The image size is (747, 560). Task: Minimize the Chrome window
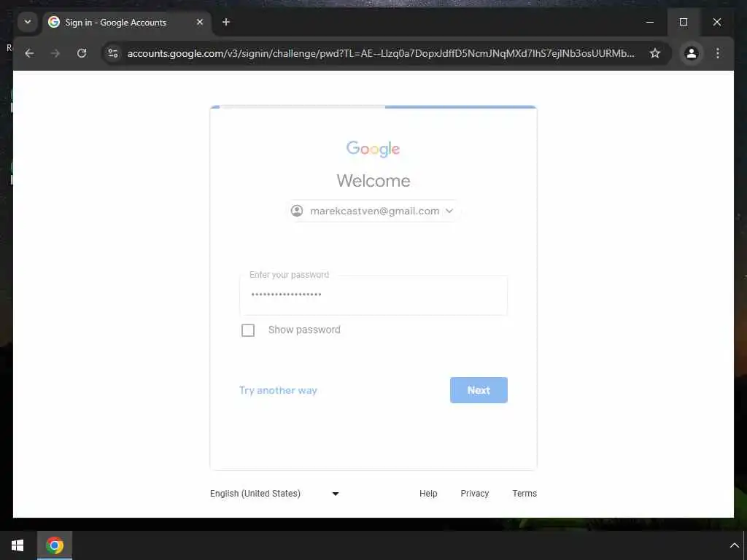(x=650, y=22)
